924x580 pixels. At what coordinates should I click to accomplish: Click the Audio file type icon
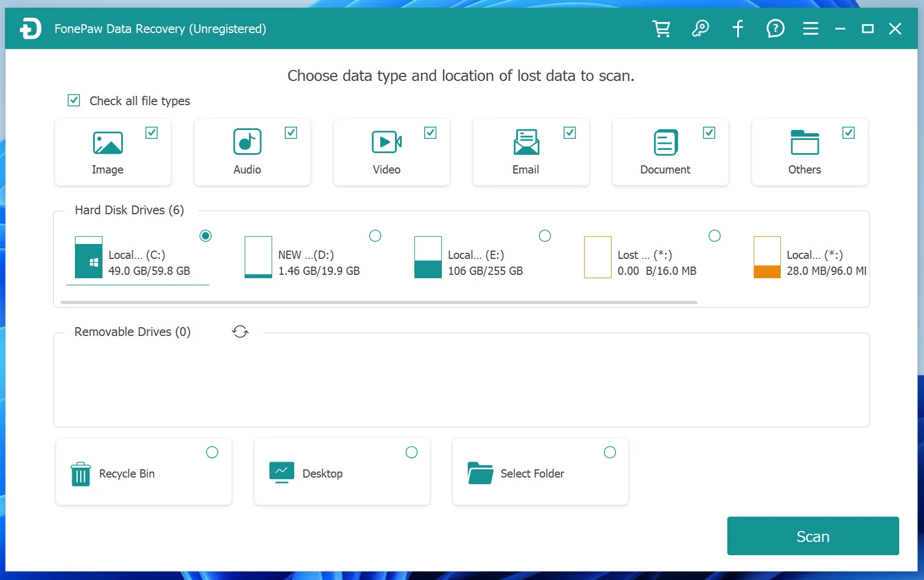tap(247, 142)
